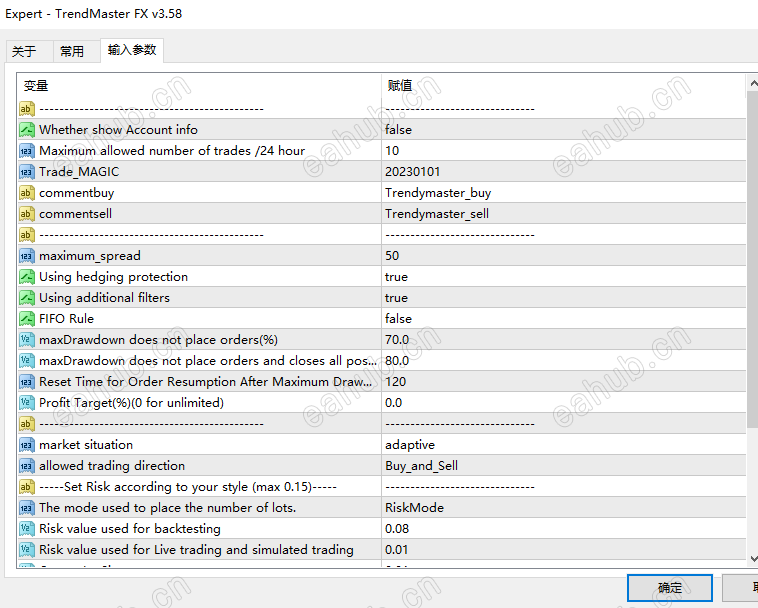Screen dimensions: 758x608
Task: Select the FIFO Rule row label
Action: coord(66,319)
